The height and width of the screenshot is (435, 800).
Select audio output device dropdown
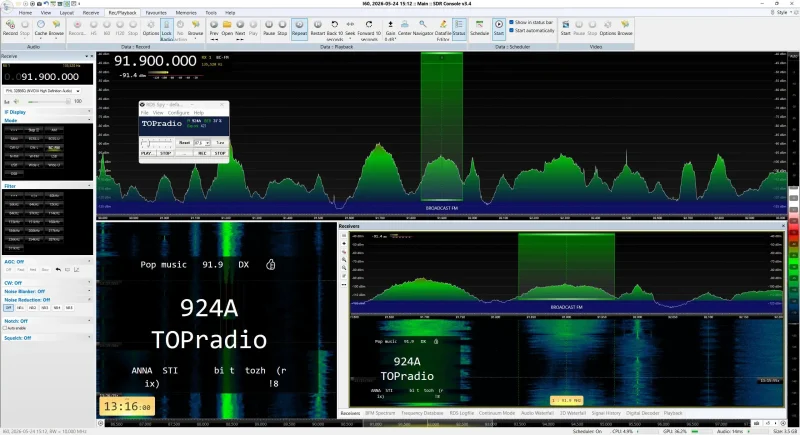[x=42, y=91]
